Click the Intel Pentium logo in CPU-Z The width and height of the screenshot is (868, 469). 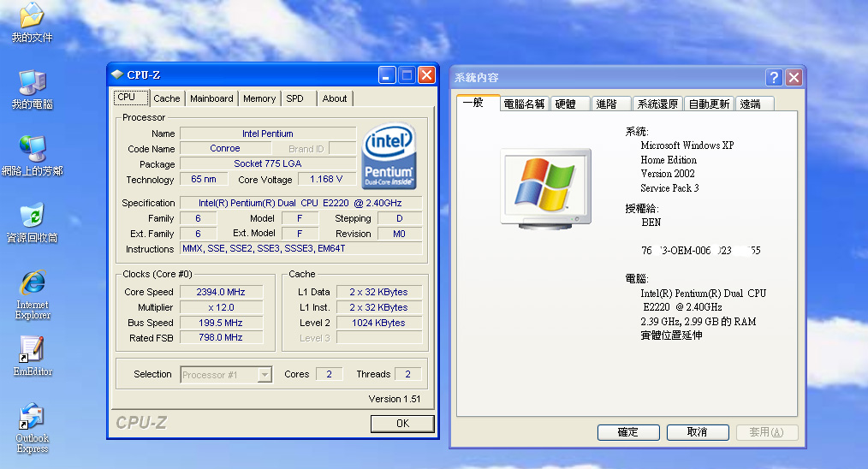coord(389,156)
